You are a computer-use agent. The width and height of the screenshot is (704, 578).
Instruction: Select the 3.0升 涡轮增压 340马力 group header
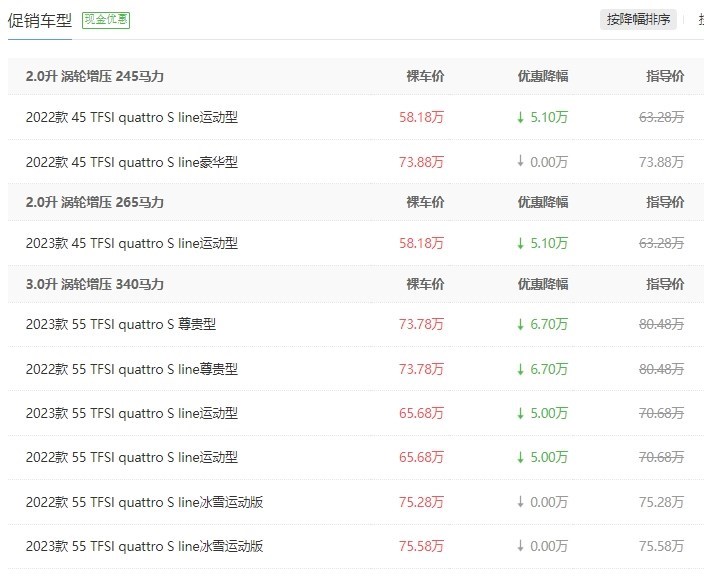94,284
